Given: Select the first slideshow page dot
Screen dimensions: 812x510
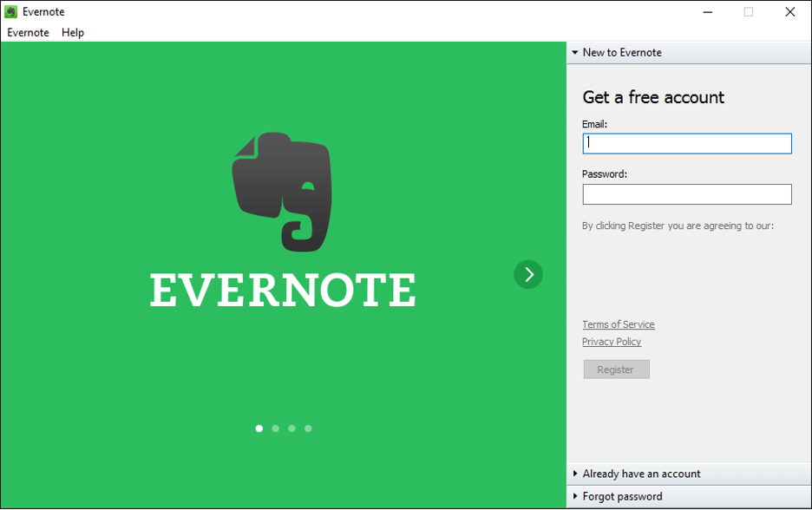Looking at the screenshot, I should (x=259, y=428).
